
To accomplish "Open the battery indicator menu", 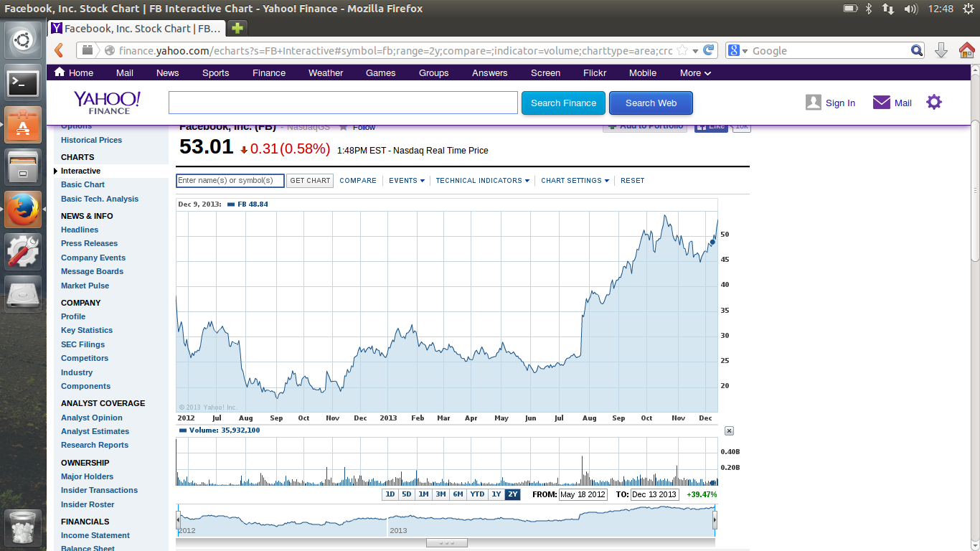I will 850,9.
